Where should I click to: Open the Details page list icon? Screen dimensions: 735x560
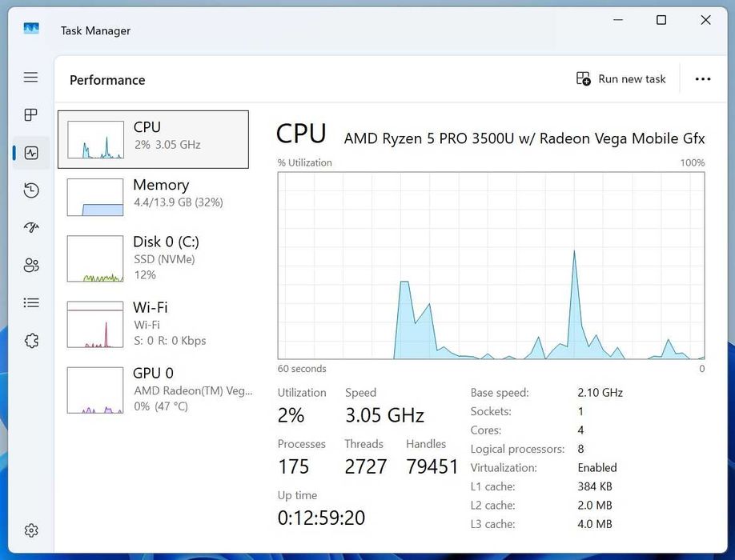coord(30,303)
